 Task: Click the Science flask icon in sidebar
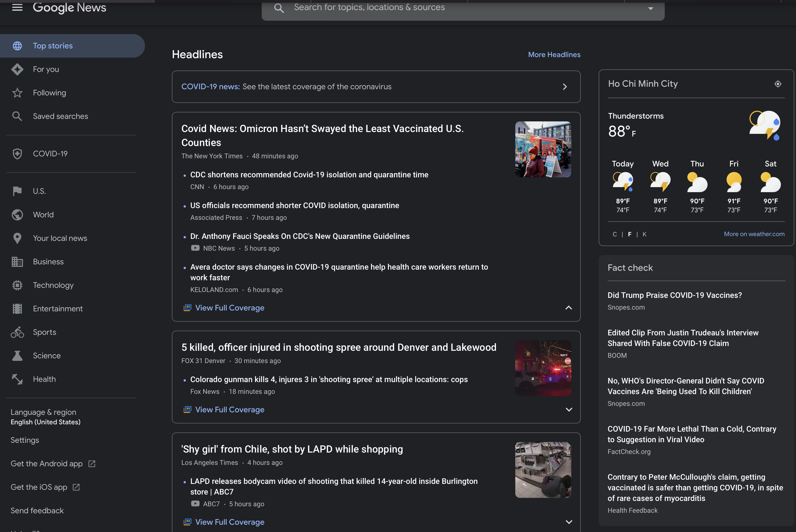(17, 355)
